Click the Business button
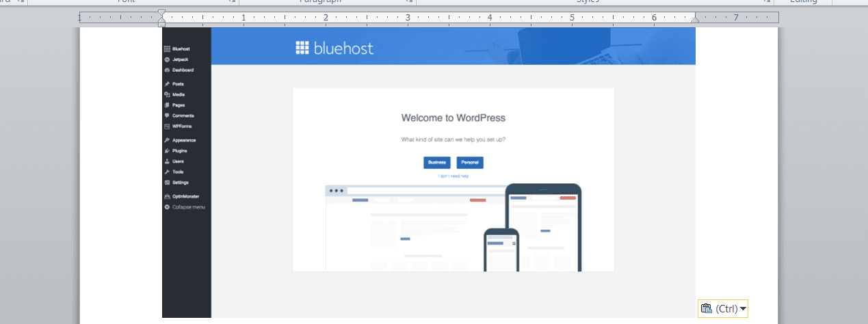Image resolution: width=868 pixels, height=324 pixels. [x=437, y=163]
